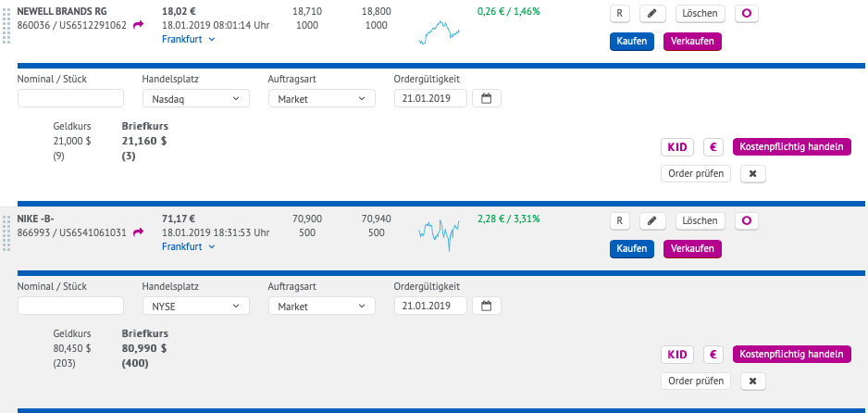Focus Nominal / Stück field for Newell Brands
Viewport: 868px width, 413px height.
click(x=71, y=98)
